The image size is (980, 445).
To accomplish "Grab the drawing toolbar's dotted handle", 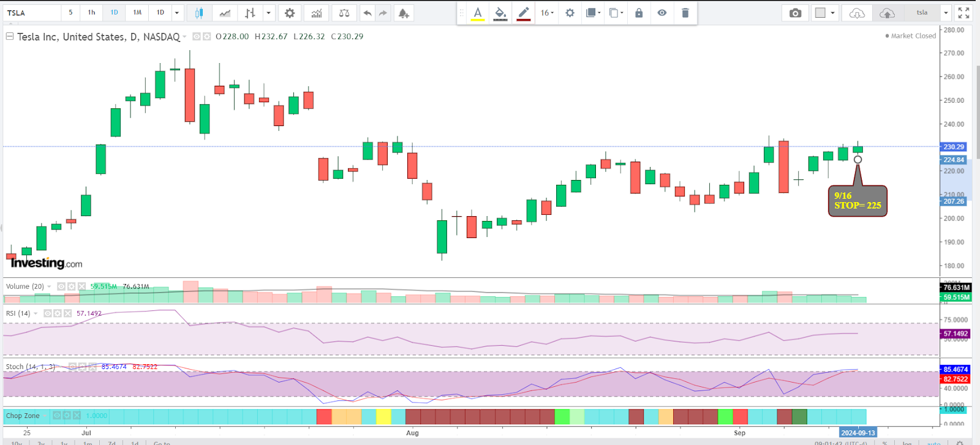I will pyautogui.click(x=462, y=13).
